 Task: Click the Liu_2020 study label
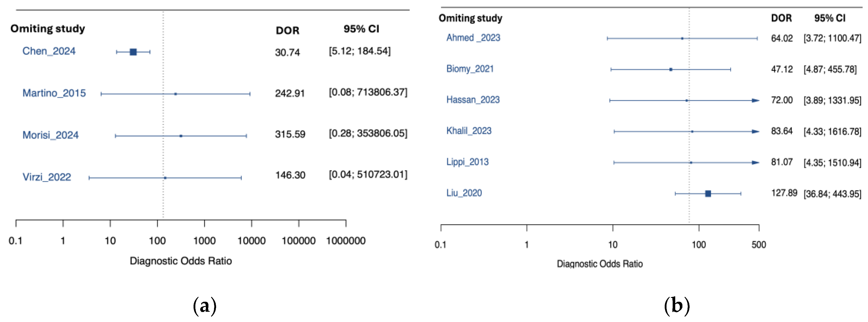[464, 193]
